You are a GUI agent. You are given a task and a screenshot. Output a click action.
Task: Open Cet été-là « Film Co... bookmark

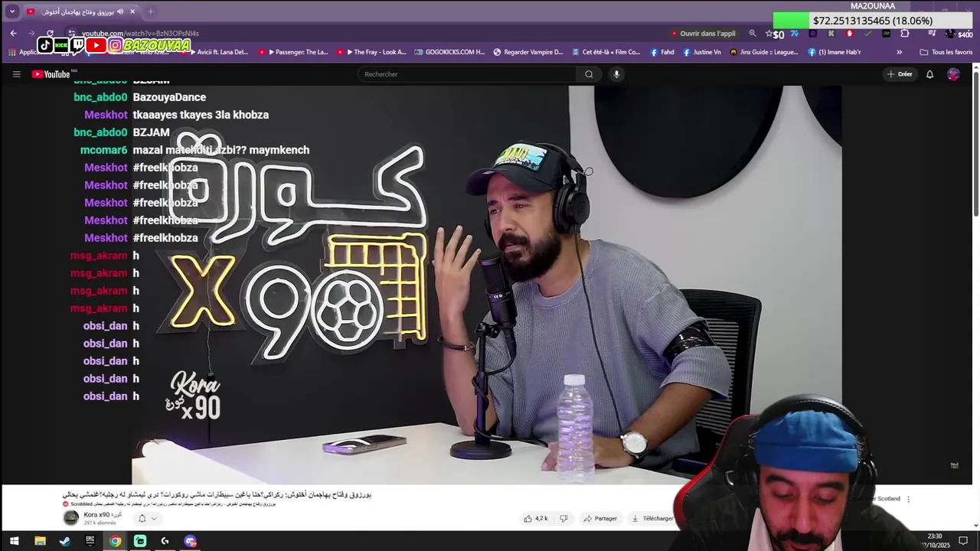click(x=606, y=52)
